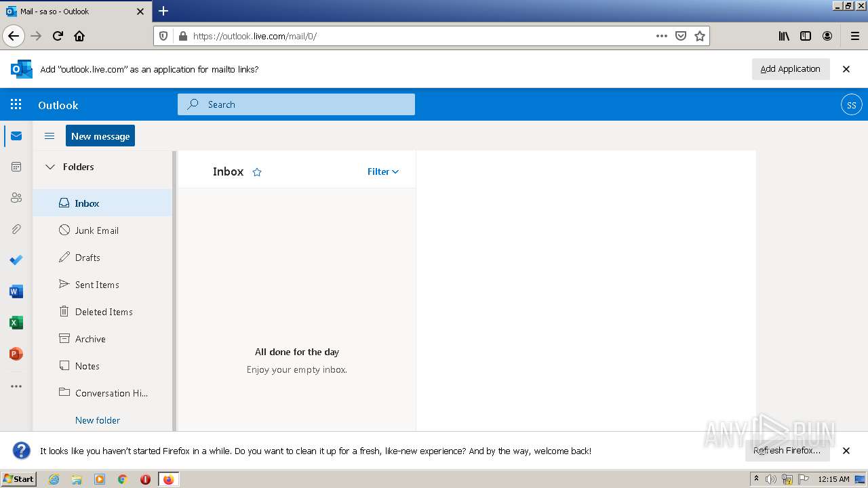The width and height of the screenshot is (868, 488).
Task: Launch Excel from the sidebar
Action: [x=16, y=323]
